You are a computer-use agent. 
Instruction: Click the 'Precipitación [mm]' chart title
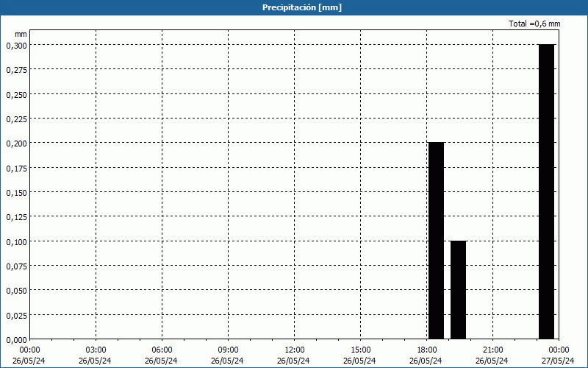(x=302, y=7)
